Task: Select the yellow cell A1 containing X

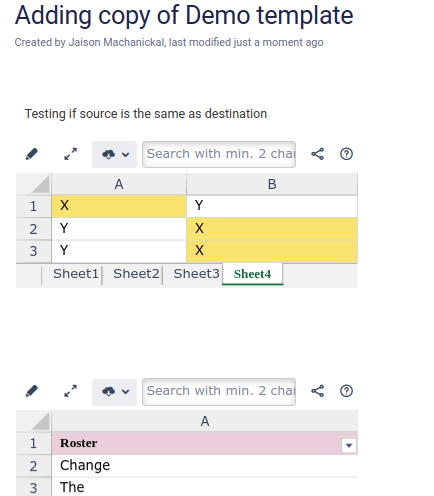Action: coord(119,206)
